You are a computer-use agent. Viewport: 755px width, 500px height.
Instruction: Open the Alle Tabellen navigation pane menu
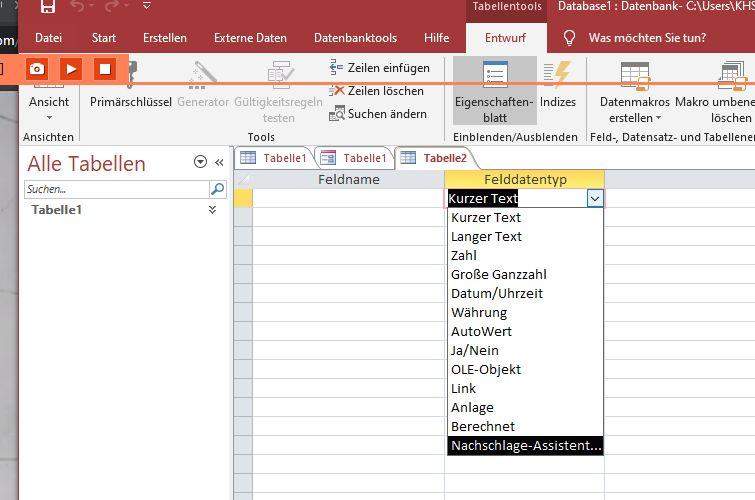pyautogui.click(x=200, y=162)
